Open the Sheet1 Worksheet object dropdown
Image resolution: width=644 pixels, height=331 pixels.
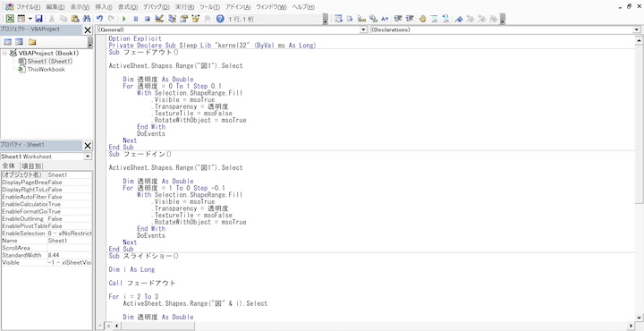pyautogui.click(x=88, y=157)
